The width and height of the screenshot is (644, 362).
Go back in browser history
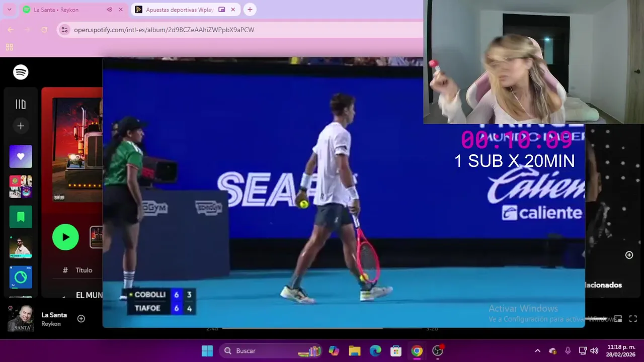click(11, 30)
